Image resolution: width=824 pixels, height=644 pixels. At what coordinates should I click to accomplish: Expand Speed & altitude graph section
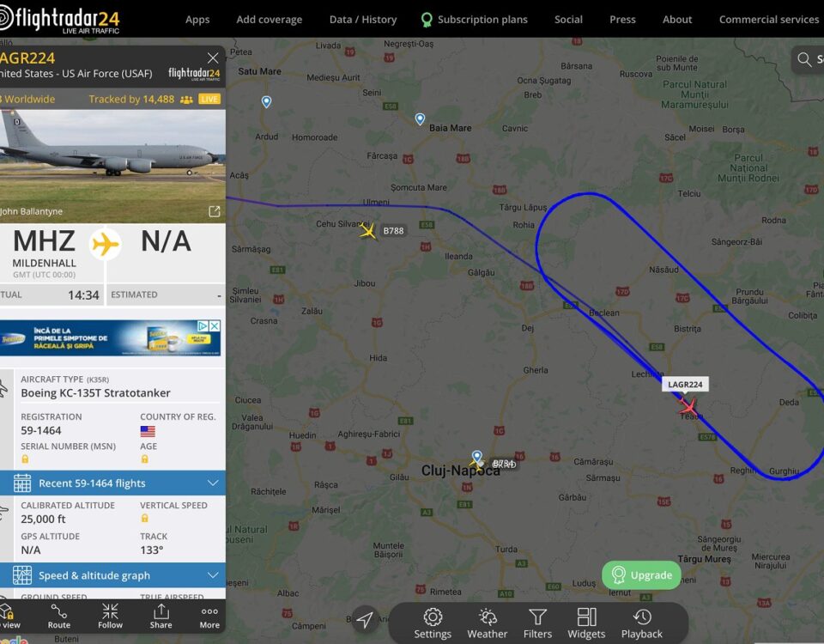coord(112,575)
